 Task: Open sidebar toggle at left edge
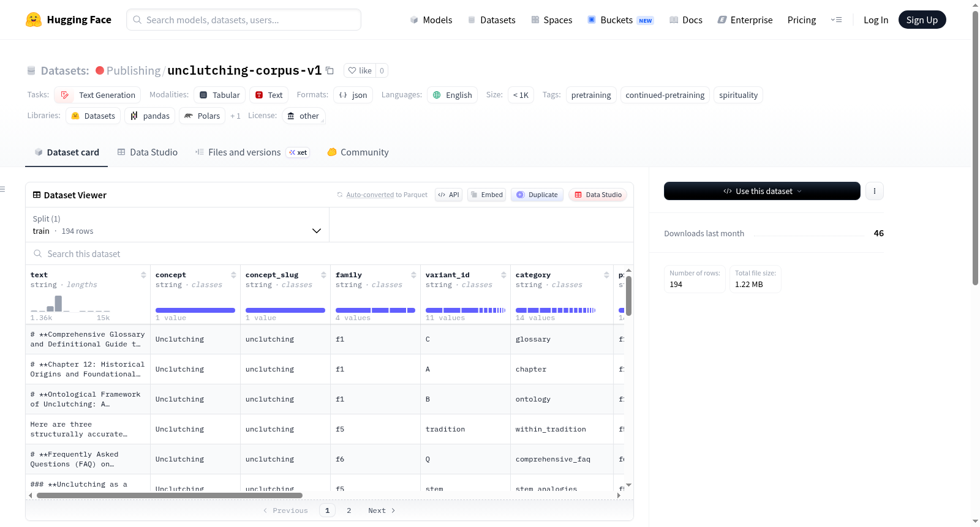coord(3,189)
